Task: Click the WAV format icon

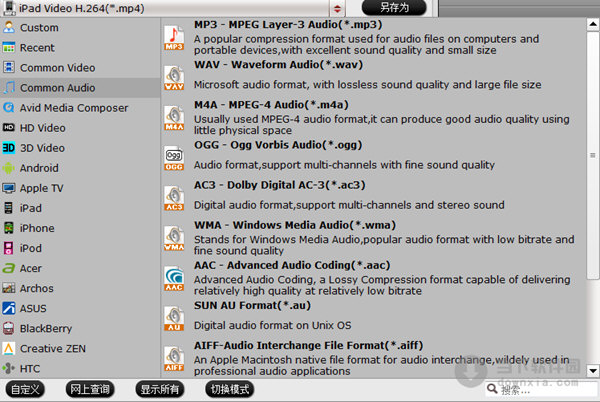Action: 174,78
